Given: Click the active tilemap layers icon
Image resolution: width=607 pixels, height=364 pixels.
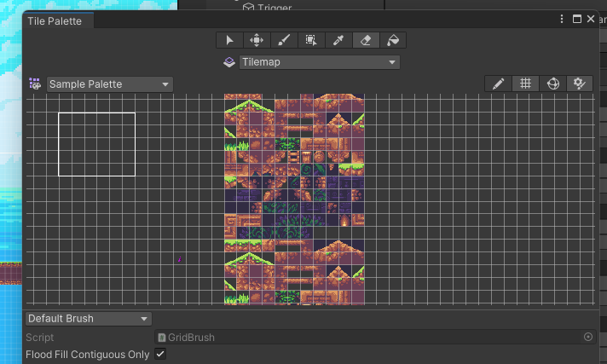Looking at the screenshot, I should pos(229,62).
